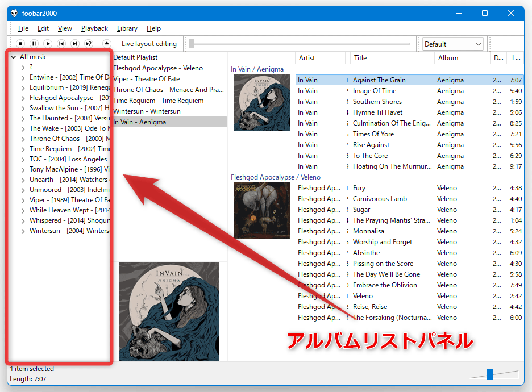532x392 pixels.
Task: Collapse the All music tree node
Action: coord(14,57)
